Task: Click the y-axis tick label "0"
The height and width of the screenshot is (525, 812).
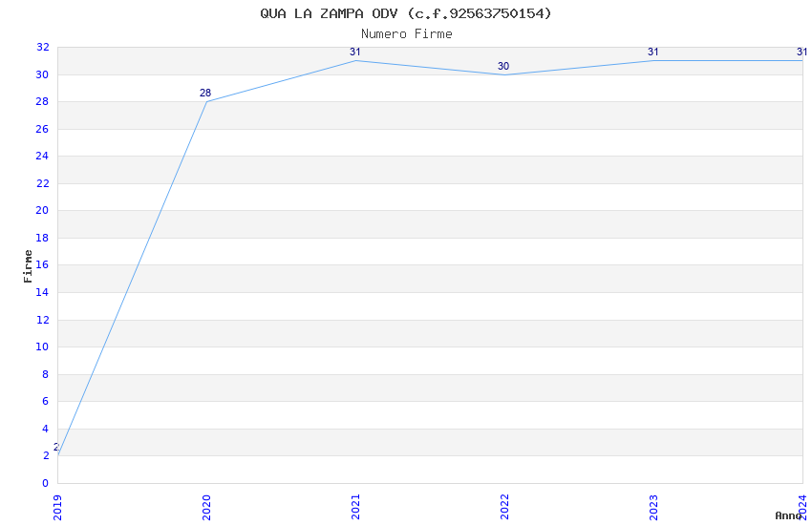Action: click(46, 483)
